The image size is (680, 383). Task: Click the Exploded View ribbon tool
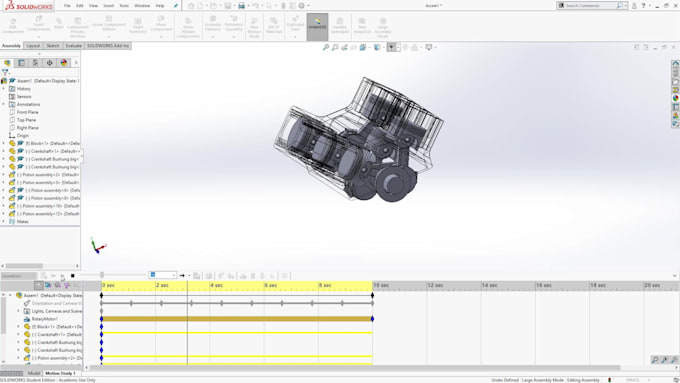(295, 25)
